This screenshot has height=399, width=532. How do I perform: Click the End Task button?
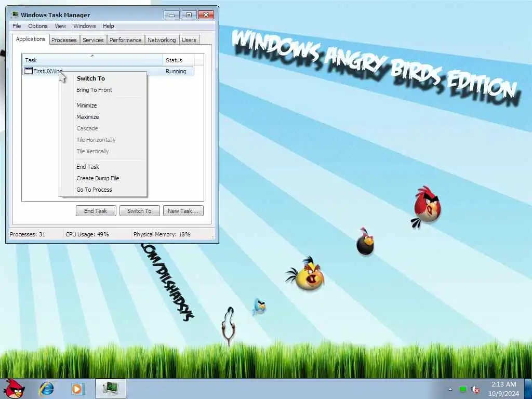(96, 211)
